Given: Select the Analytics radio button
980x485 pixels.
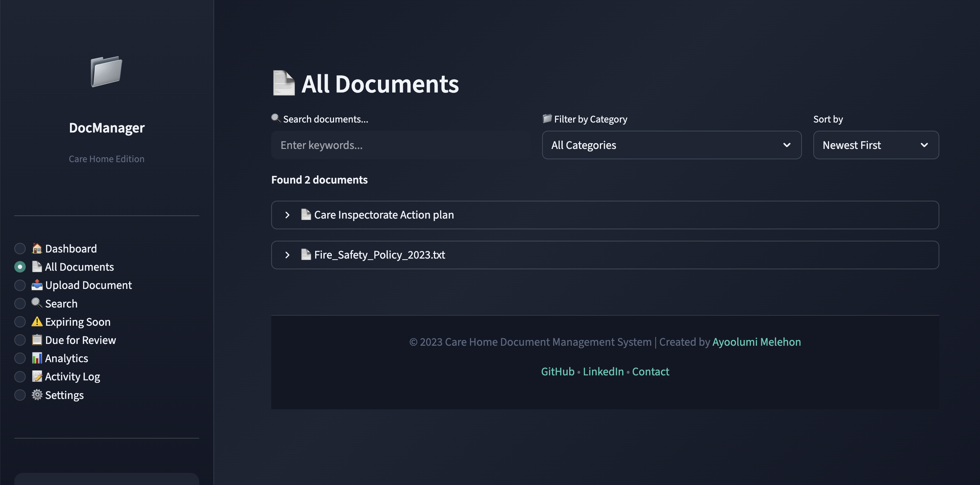Looking at the screenshot, I should click(20, 358).
